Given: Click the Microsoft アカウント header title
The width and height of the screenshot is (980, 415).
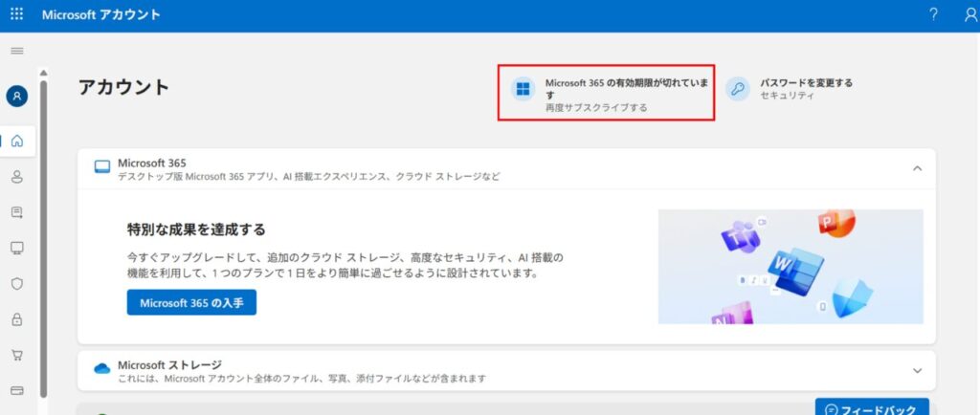Looking at the screenshot, I should 101,14.
